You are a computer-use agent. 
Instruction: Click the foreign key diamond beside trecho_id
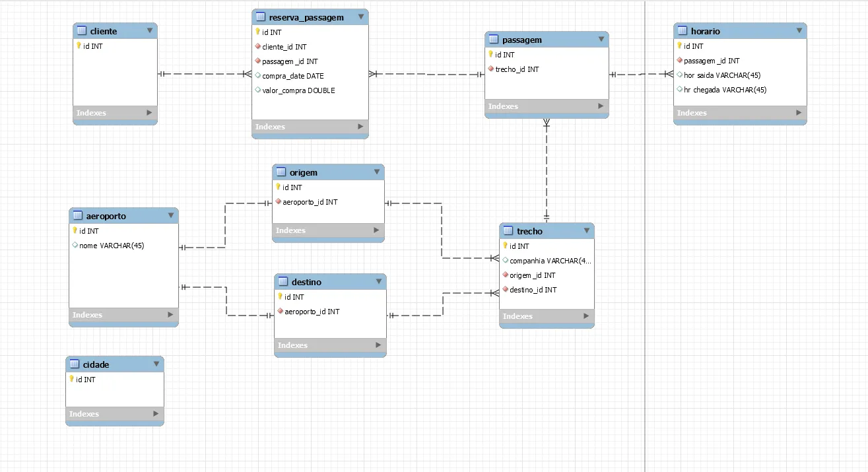point(490,69)
